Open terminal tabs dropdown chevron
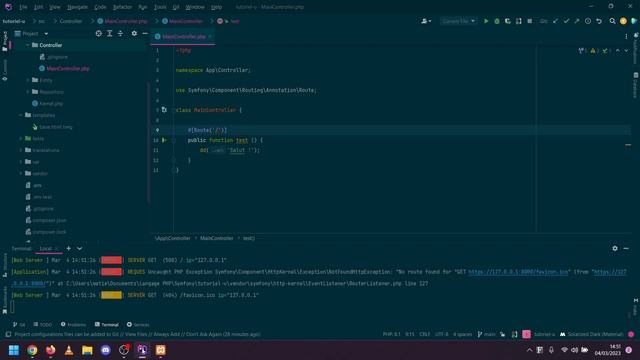This screenshot has width=640, height=360. coord(80,248)
